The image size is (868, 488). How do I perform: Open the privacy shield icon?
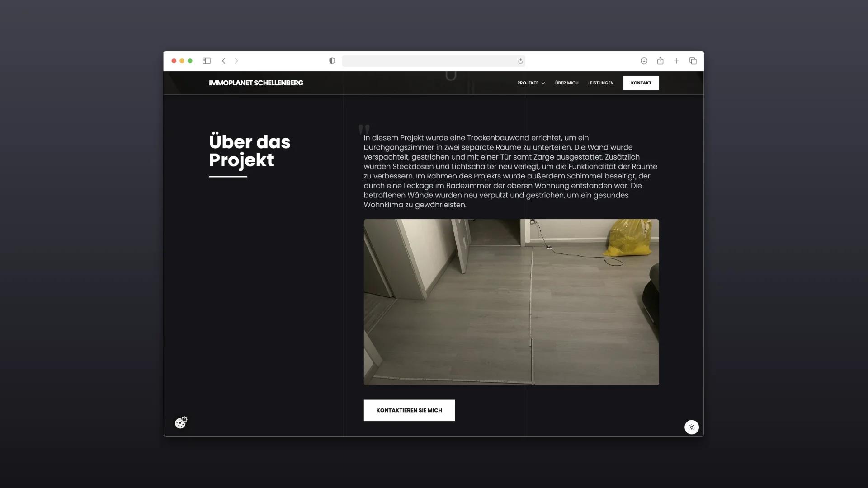coord(332,61)
